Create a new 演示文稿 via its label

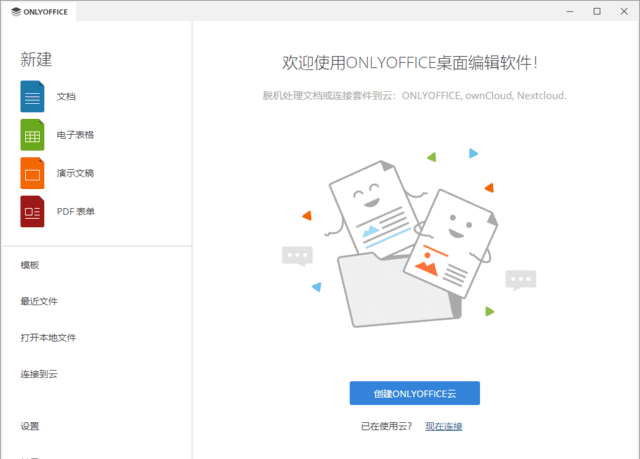pyautogui.click(x=76, y=173)
